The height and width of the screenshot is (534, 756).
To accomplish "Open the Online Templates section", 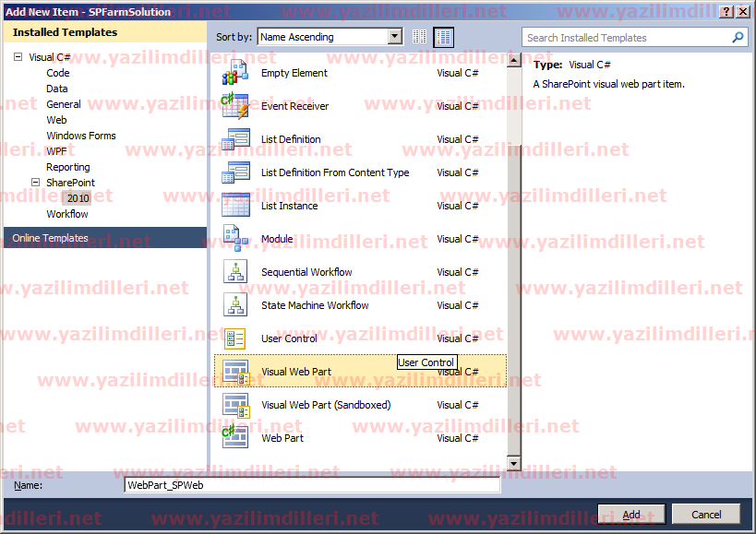I will coord(105,238).
